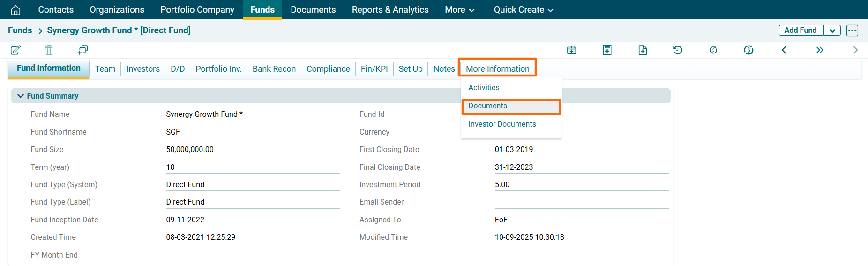Click the Add Fund button
The height and width of the screenshot is (266, 868).
[x=800, y=30]
